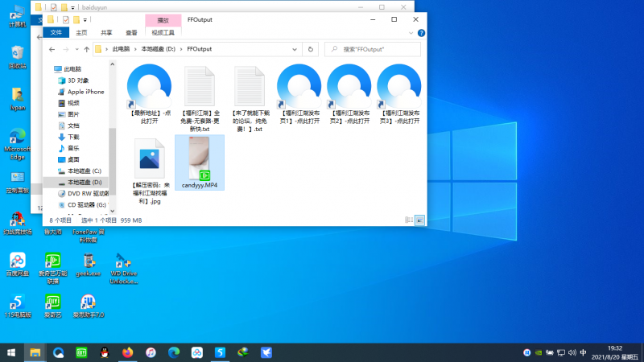Open the 文件 menu tab
644x362 pixels.
(x=56, y=33)
